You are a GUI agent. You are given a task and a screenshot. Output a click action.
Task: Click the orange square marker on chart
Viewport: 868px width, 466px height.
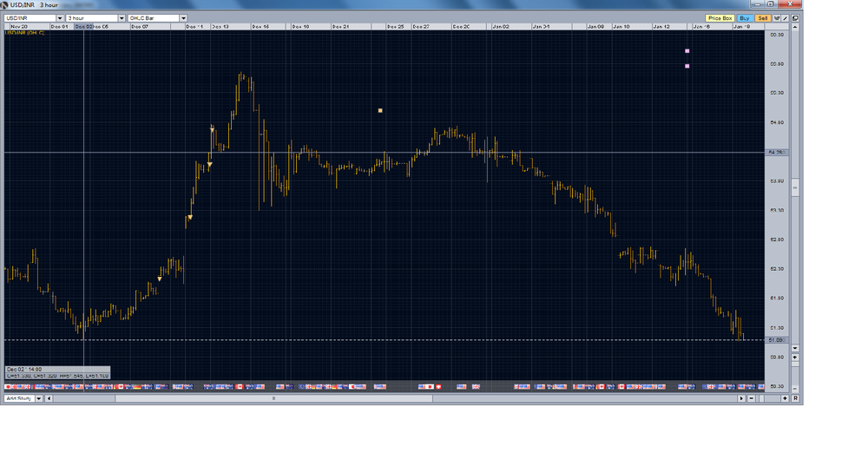click(x=380, y=111)
